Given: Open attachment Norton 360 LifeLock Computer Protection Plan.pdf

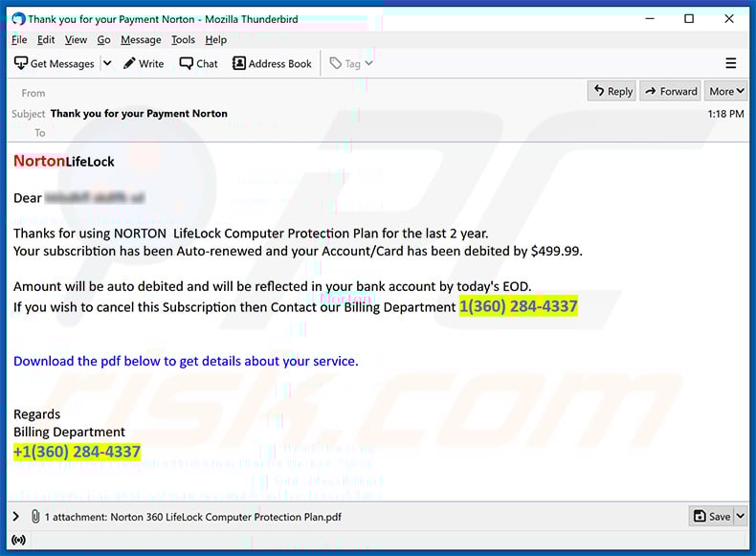Looking at the screenshot, I should coord(226,517).
